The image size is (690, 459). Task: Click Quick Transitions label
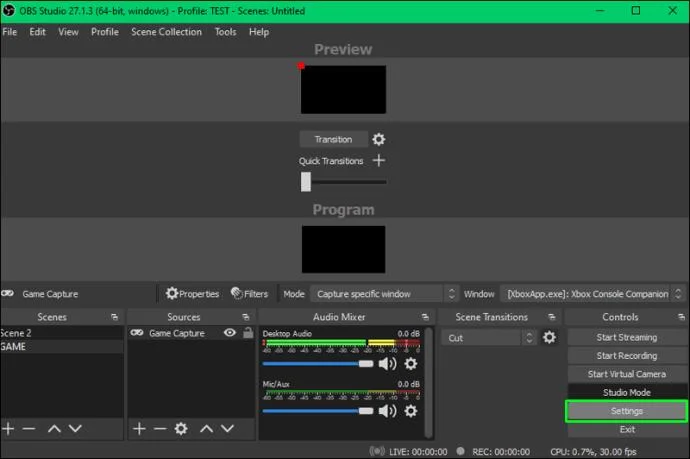(x=331, y=161)
